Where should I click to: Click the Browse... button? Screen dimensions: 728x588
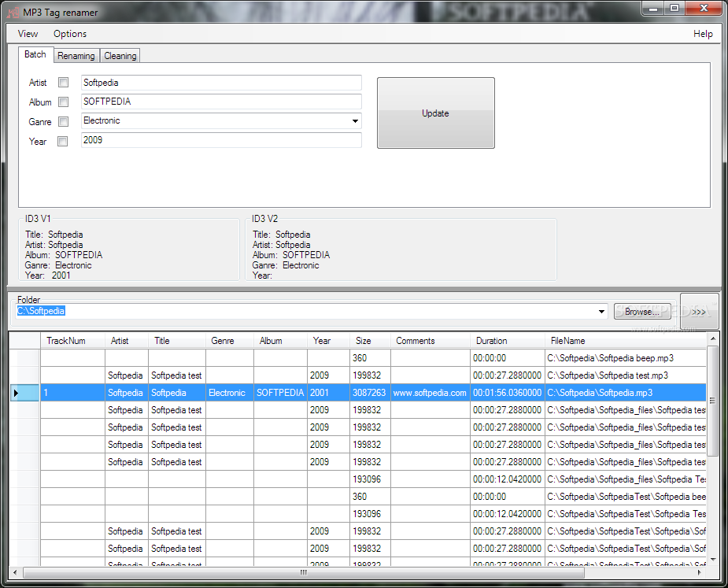click(642, 311)
